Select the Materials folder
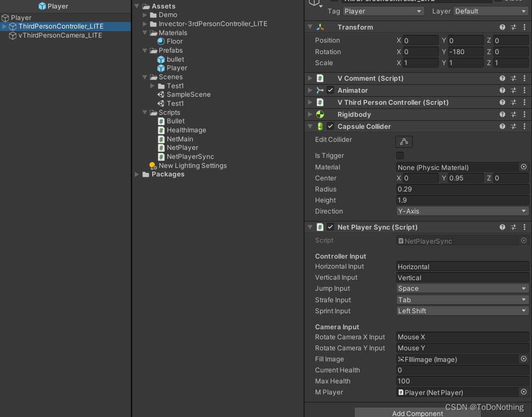The width and height of the screenshot is (532, 417). coord(169,33)
